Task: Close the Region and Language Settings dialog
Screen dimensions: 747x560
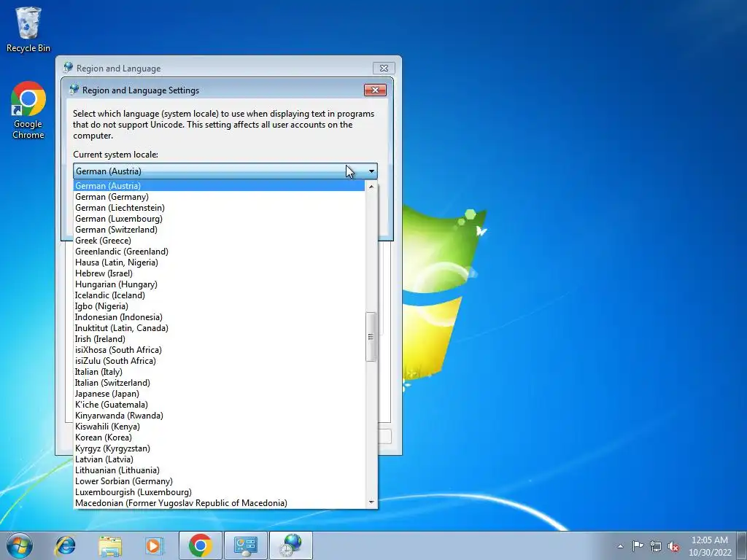Action: [375, 90]
